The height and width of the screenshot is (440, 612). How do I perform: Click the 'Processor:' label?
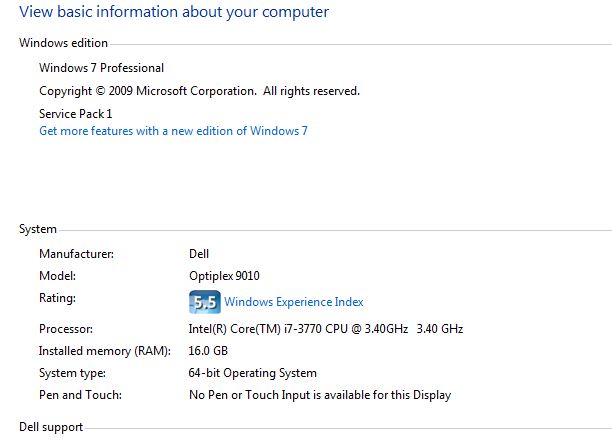66,329
